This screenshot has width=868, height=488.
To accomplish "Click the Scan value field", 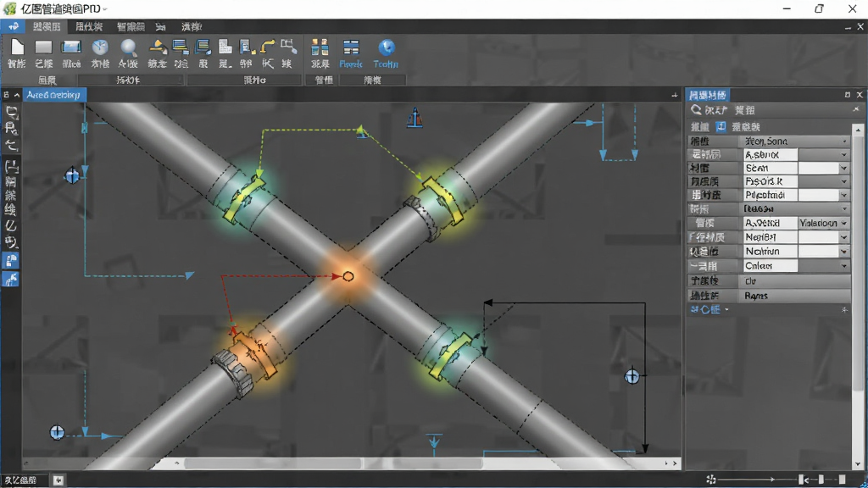I will pyautogui.click(x=770, y=169).
